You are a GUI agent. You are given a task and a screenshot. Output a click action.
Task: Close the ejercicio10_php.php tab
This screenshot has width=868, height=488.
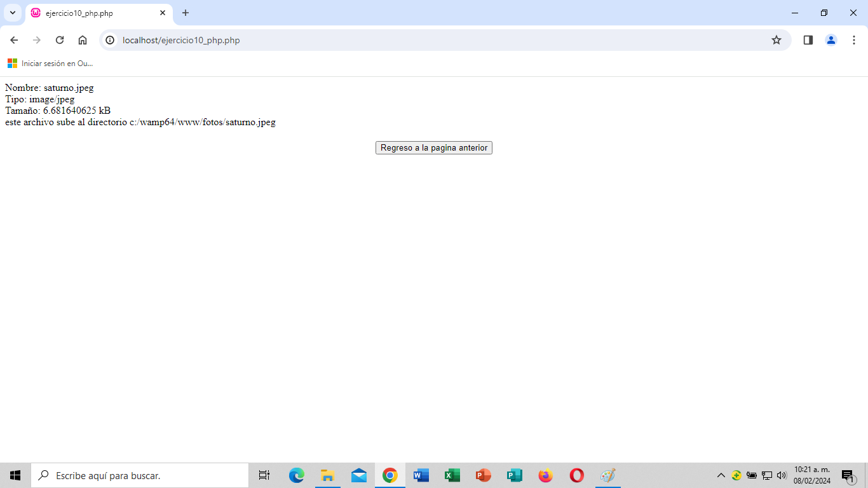click(x=163, y=13)
